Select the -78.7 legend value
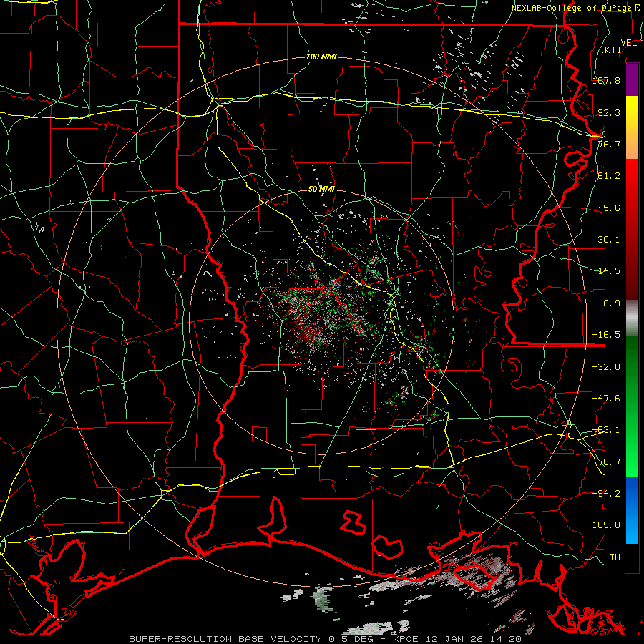 click(606, 462)
